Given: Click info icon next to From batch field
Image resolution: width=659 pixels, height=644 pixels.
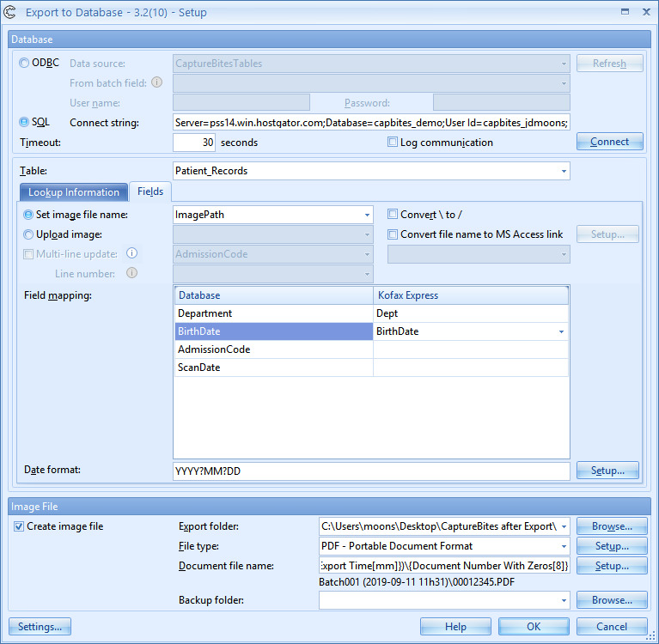Looking at the screenshot, I should pos(156,83).
